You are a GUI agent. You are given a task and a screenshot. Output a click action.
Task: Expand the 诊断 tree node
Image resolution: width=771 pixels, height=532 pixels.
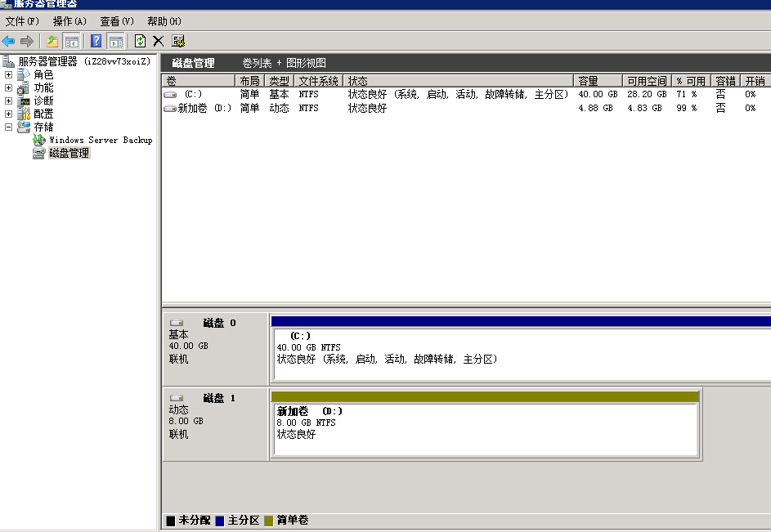click(x=9, y=101)
